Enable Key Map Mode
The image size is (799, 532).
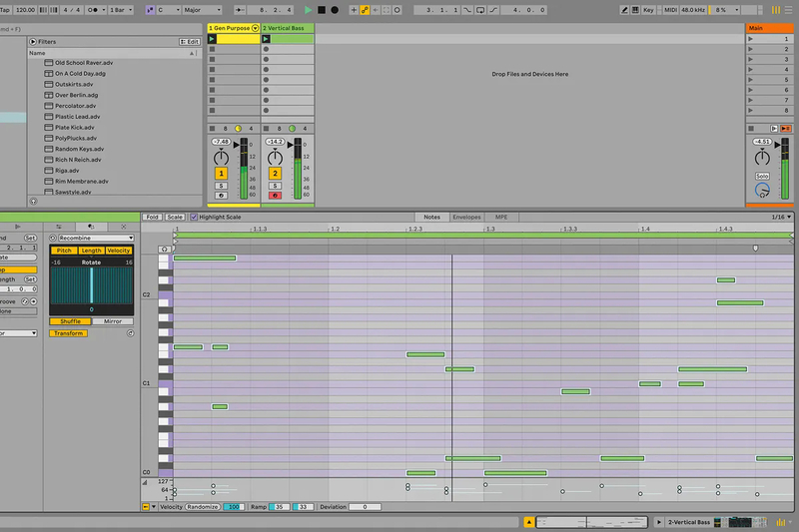point(648,10)
